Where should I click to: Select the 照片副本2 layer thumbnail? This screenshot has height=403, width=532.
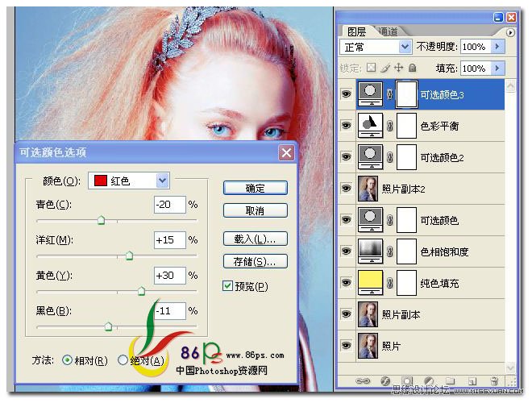click(x=368, y=189)
